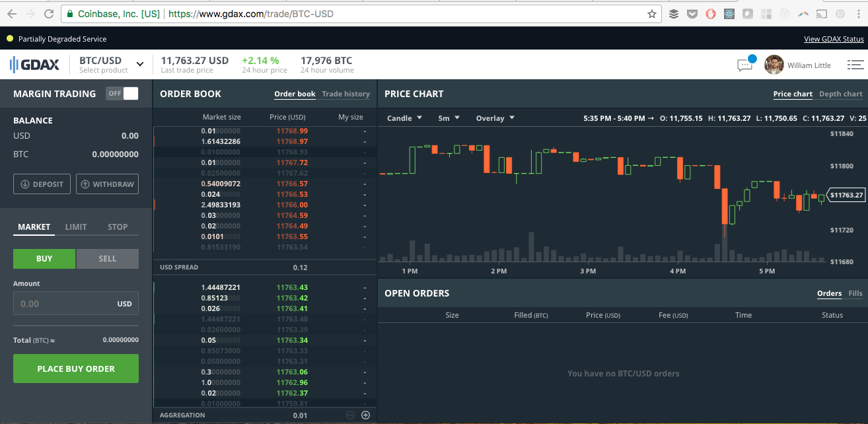Enable margin trading with the OFF toggle
868x424 pixels.
click(122, 93)
